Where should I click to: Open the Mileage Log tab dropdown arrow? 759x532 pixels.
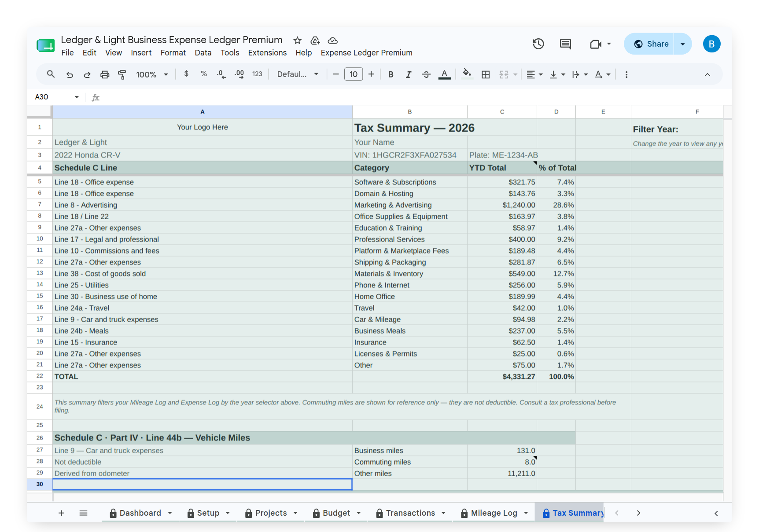tap(526, 513)
